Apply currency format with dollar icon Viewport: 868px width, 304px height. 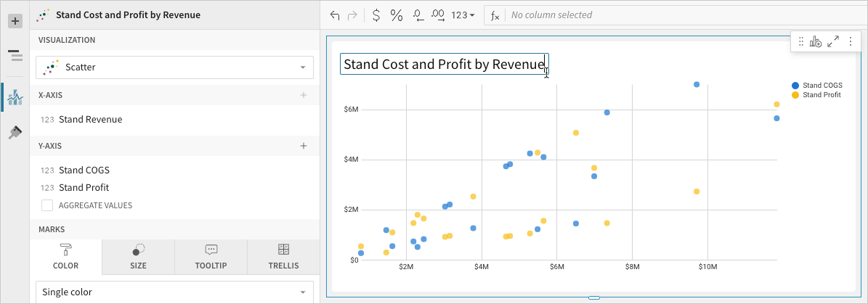pyautogui.click(x=375, y=15)
